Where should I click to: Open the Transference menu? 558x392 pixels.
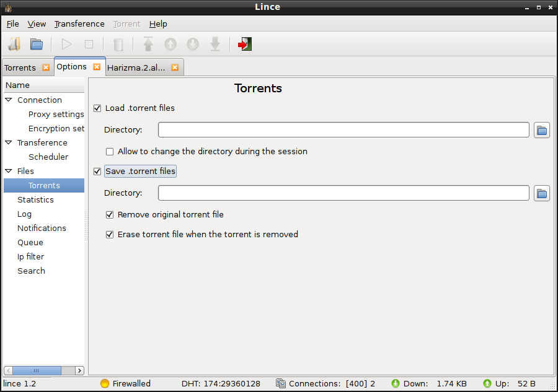coord(79,24)
